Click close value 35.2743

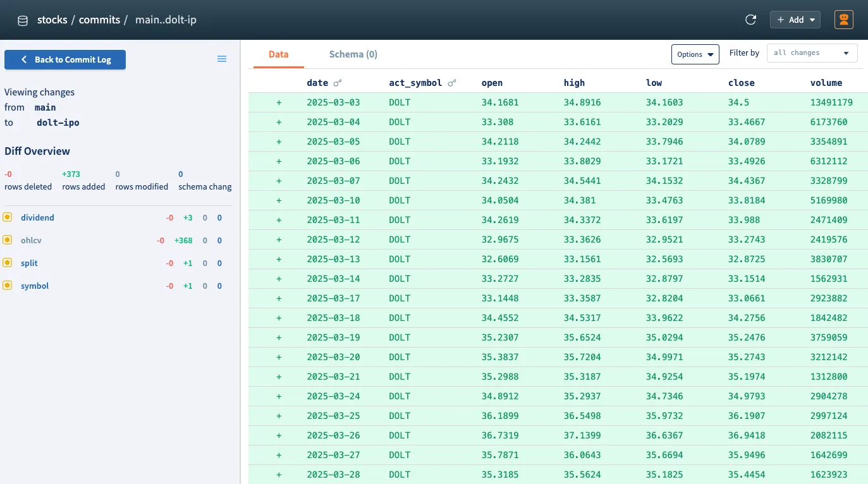tap(747, 357)
